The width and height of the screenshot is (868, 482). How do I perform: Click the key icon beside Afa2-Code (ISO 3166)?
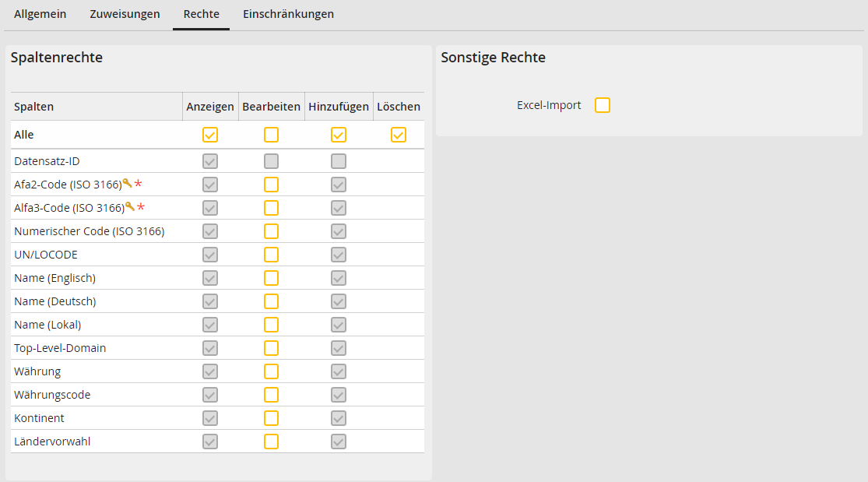(x=126, y=183)
